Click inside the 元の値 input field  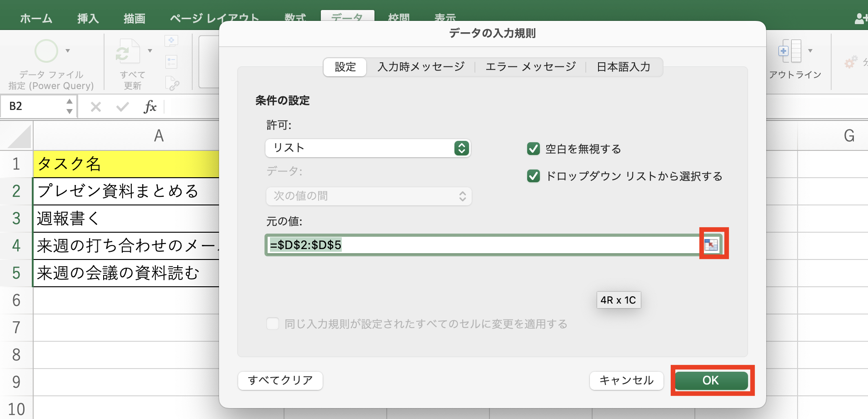click(x=454, y=244)
